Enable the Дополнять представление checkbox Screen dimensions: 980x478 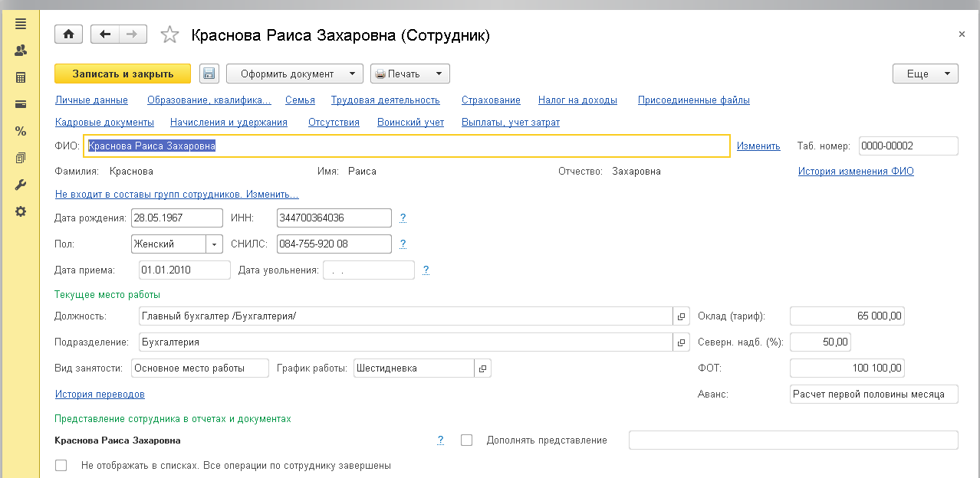466,440
